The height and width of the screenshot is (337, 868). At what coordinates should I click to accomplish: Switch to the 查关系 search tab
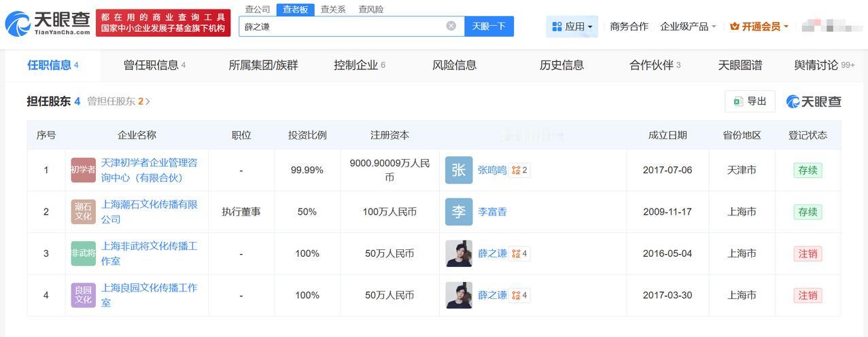pos(333,9)
